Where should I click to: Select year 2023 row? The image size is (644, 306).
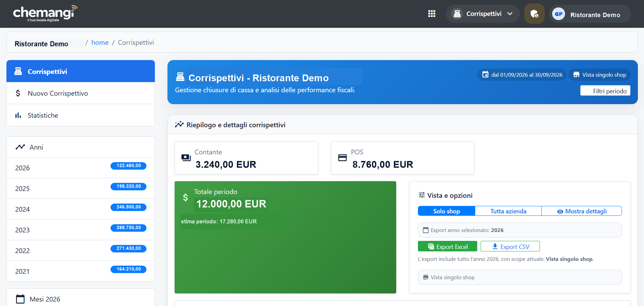pos(81,230)
